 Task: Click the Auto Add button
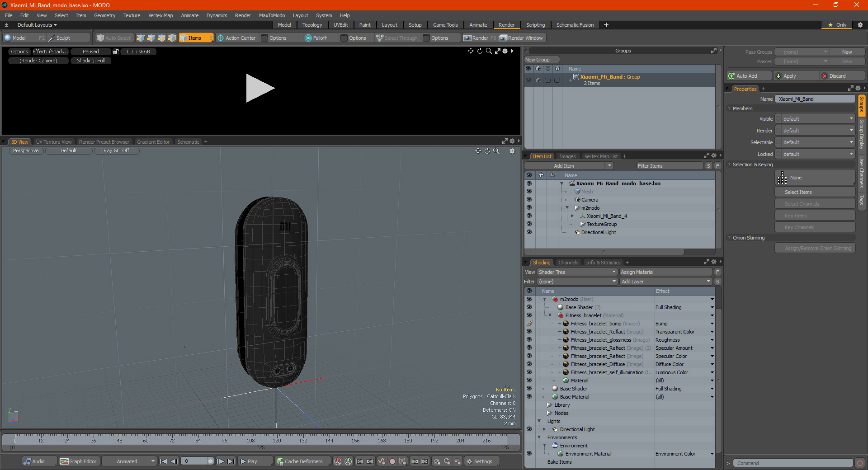(749, 76)
